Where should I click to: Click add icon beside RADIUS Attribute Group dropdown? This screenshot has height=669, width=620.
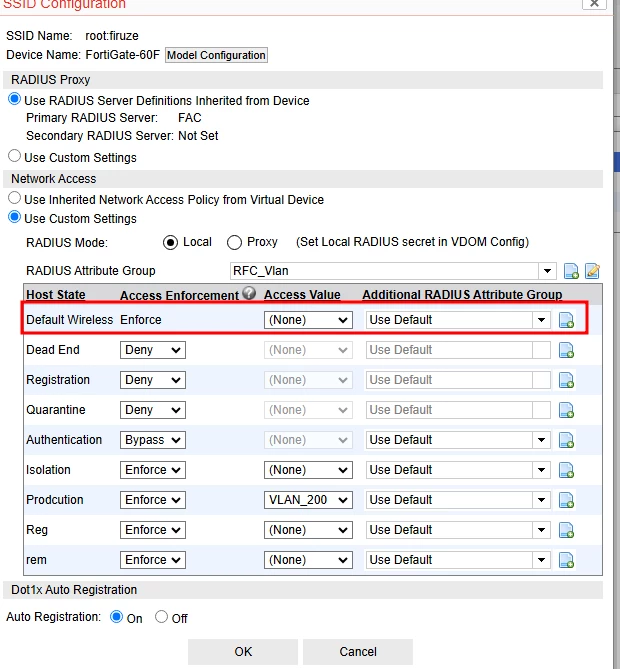coord(571,271)
